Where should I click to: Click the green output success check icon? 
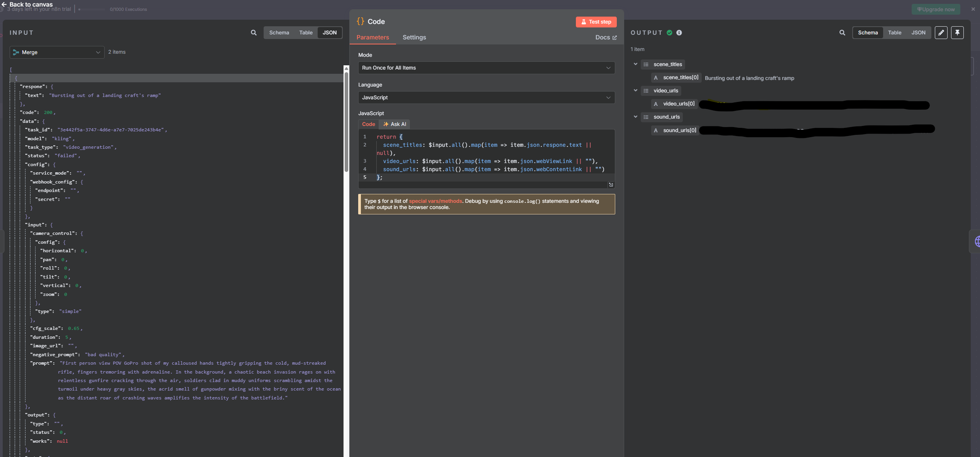tap(669, 33)
